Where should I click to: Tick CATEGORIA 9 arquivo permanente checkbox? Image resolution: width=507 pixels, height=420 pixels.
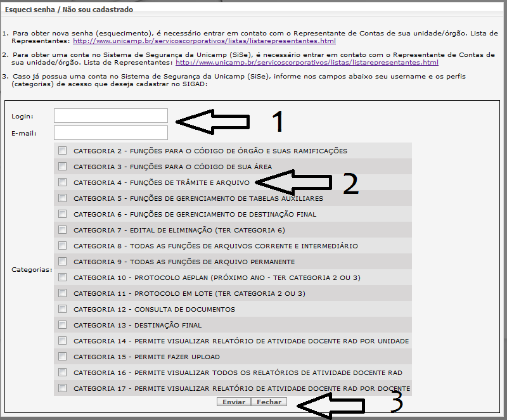coord(62,262)
